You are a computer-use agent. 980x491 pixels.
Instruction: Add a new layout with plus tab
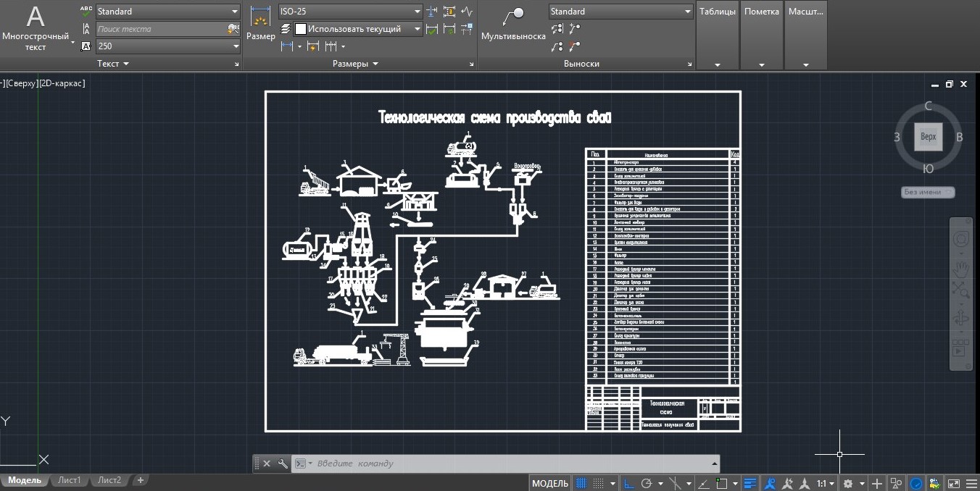(x=141, y=480)
